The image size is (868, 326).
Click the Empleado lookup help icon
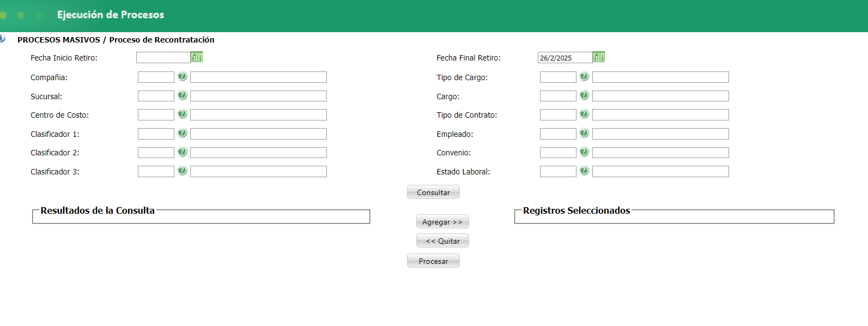click(584, 133)
